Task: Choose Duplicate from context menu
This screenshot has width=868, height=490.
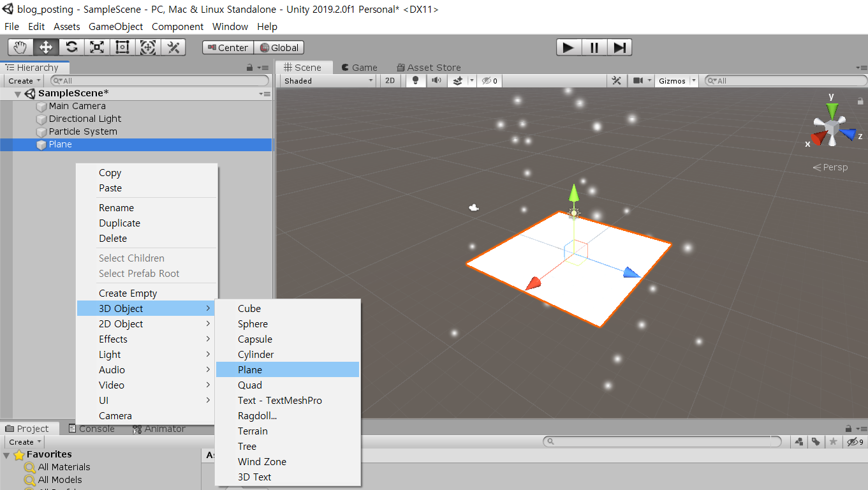Action: click(x=147, y=223)
